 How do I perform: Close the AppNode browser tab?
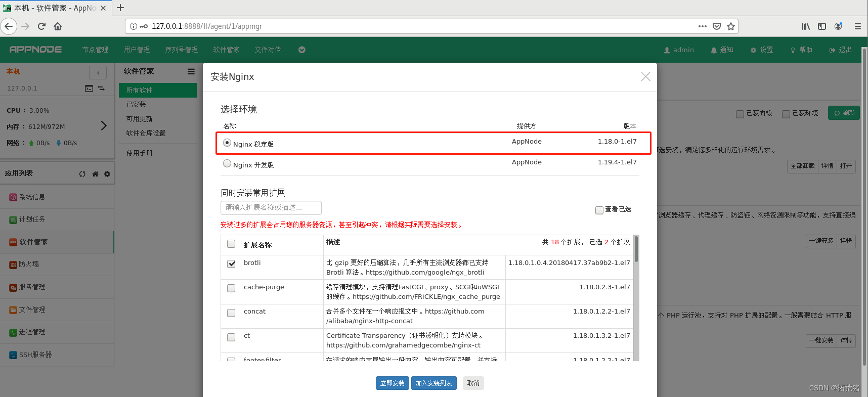click(103, 8)
